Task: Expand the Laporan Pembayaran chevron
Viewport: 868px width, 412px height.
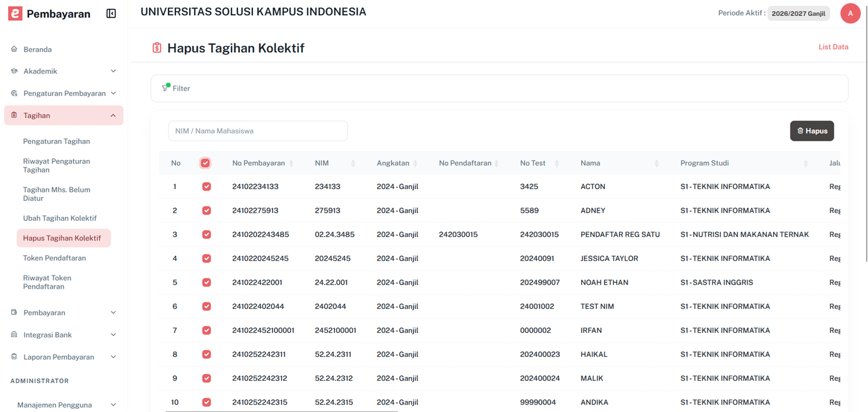Action: [113, 357]
